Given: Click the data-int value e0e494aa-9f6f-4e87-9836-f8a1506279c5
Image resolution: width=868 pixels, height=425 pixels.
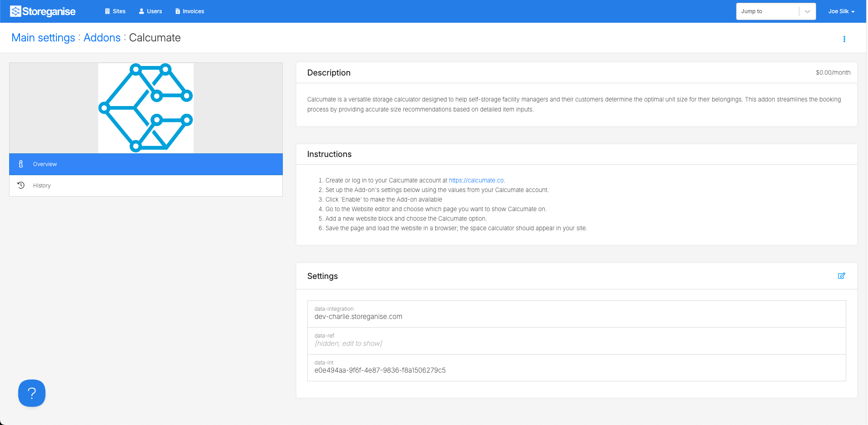Looking at the screenshot, I should coord(380,370).
